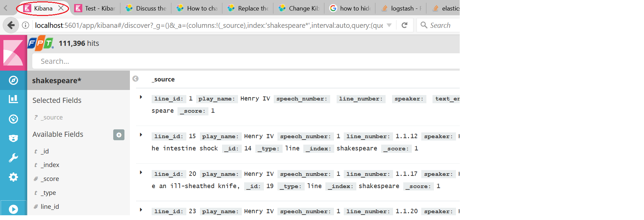Screen dimensions: 644x220
Task: Focus the browser Search box
Action: click(439, 25)
